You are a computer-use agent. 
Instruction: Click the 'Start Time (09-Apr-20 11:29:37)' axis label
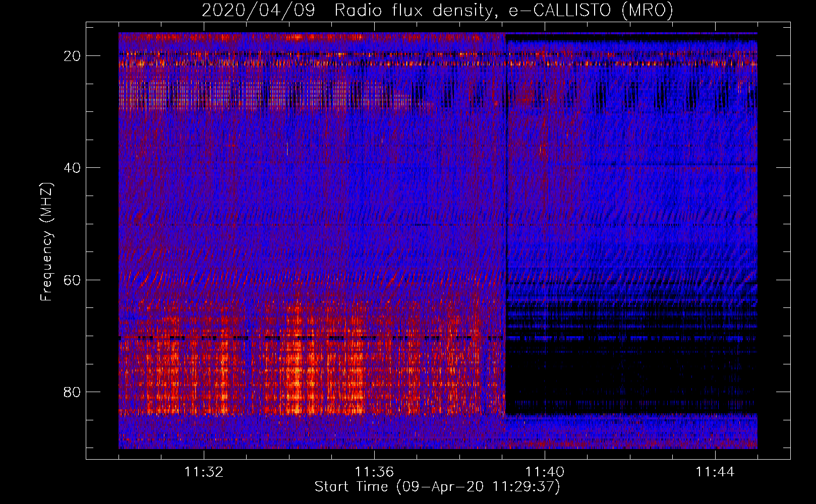[x=437, y=487]
